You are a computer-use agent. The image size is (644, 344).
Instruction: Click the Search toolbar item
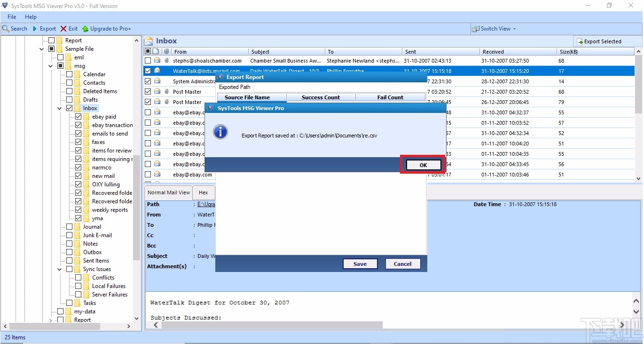click(x=15, y=29)
